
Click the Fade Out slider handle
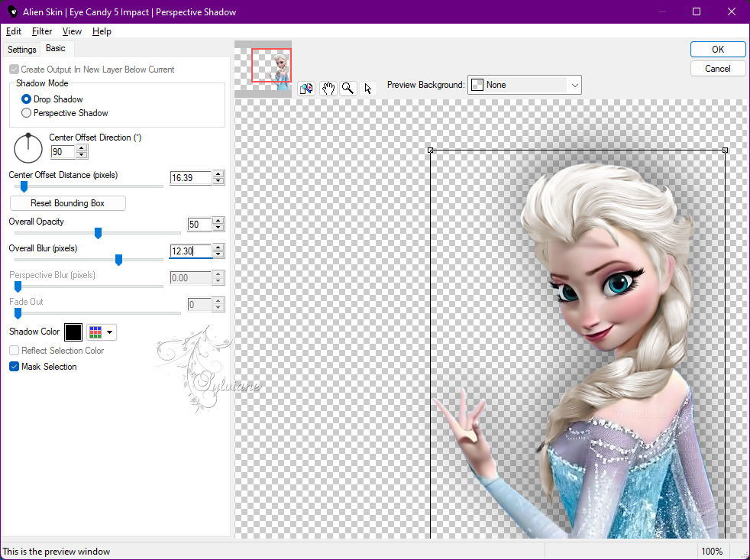point(18,313)
